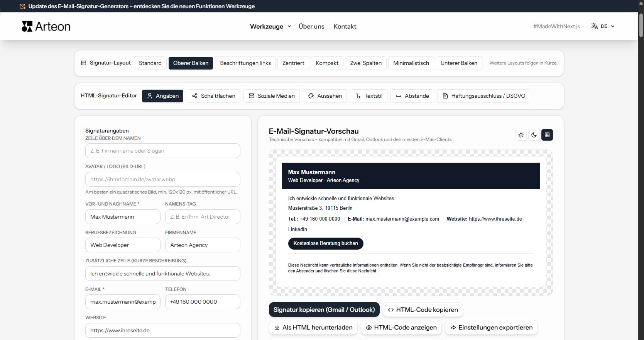
Task: Select the Standard layout
Action: pyautogui.click(x=150, y=63)
